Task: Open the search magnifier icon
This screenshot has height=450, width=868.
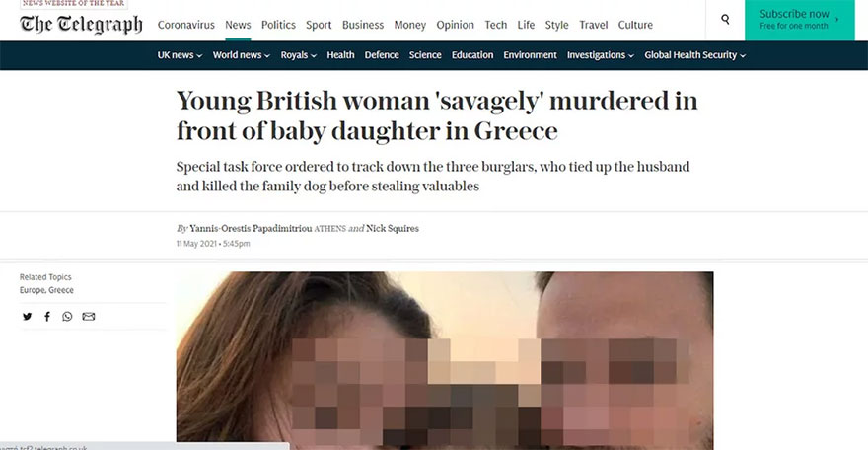Action: pyautogui.click(x=725, y=20)
